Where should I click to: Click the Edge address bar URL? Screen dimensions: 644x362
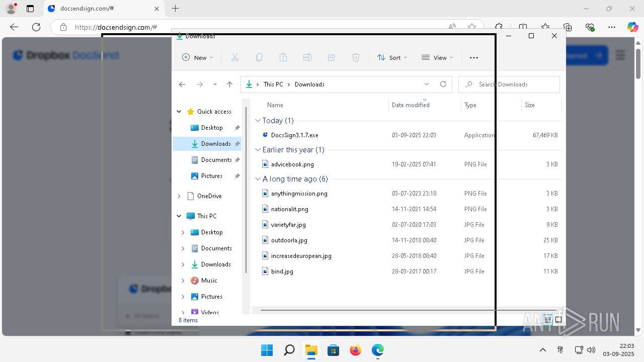116,27
